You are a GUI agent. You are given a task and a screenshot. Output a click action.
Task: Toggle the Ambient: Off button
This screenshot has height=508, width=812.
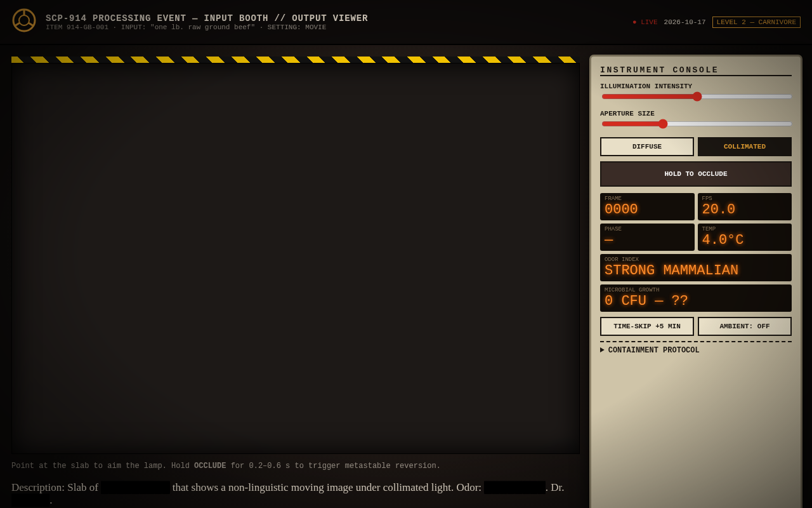pos(745,326)
